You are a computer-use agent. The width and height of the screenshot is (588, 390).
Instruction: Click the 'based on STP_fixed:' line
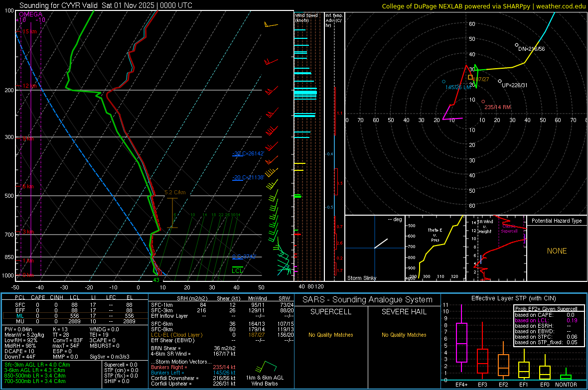[546, 342]
